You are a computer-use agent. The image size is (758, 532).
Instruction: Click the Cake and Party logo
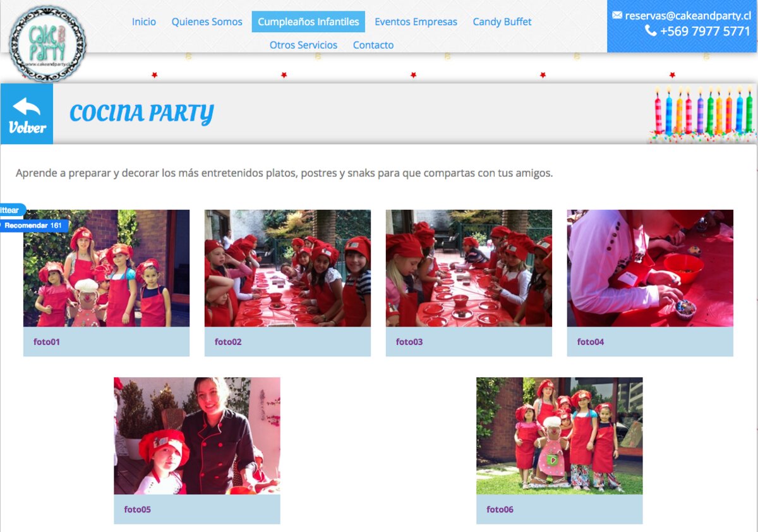(48, 44)
